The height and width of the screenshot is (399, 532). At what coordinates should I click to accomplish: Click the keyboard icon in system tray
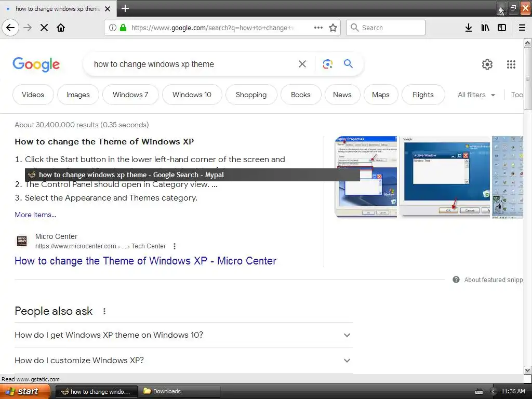[478, 392]
